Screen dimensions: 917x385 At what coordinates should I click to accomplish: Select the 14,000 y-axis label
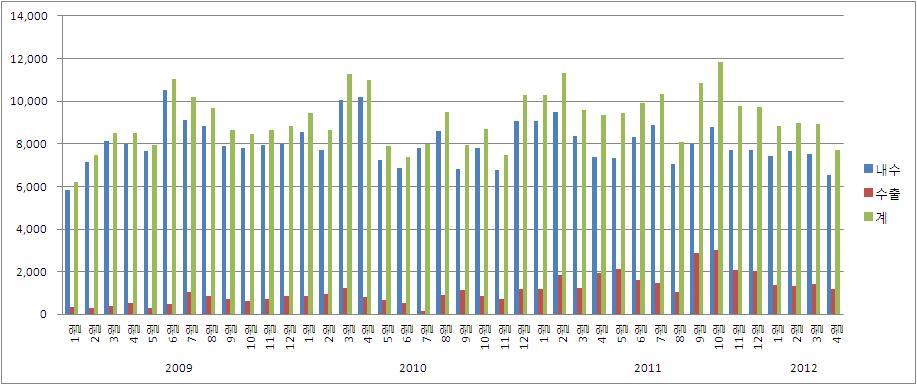pos(29,16)
